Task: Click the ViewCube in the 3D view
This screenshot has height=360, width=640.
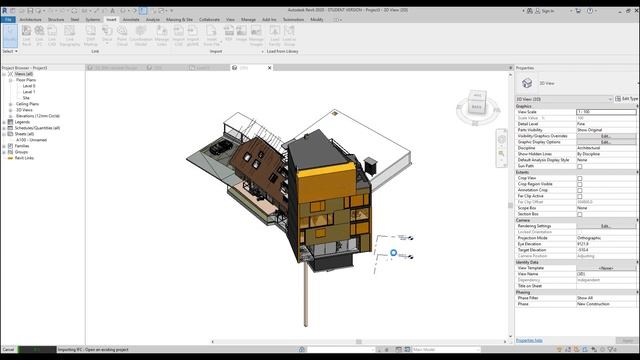Action: [477, 103]
